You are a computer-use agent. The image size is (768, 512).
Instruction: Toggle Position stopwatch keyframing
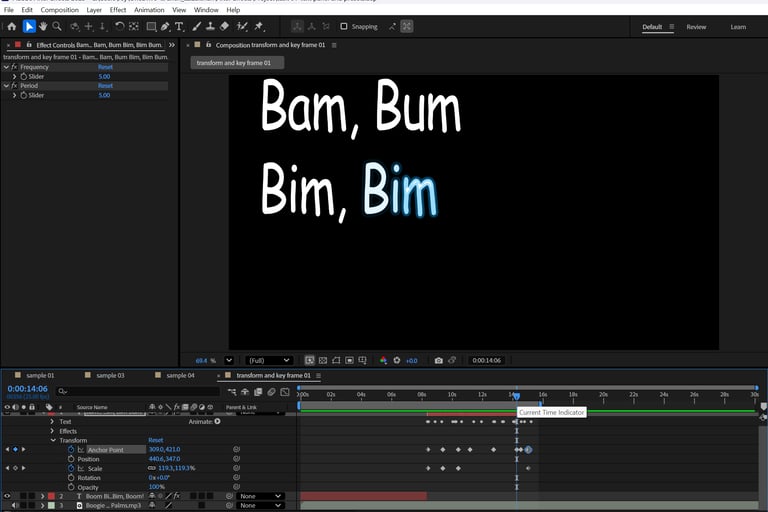coord(71,459)
